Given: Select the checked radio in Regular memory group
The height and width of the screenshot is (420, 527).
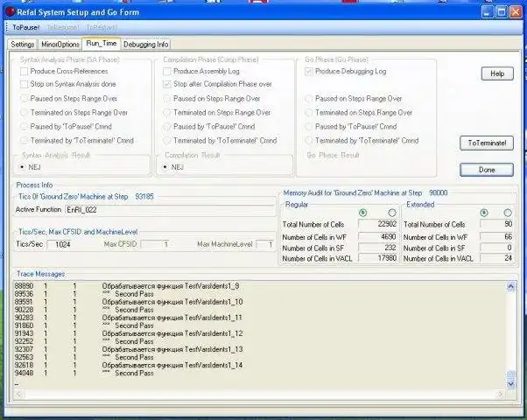Looking at the screenshot, I should 362,213.
